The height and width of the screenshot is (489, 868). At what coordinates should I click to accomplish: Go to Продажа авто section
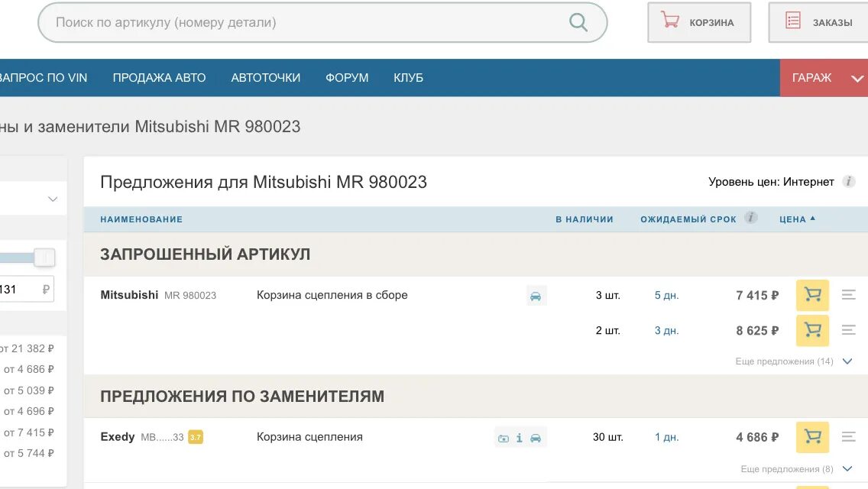pyautogui.click(x=159, y=77)
